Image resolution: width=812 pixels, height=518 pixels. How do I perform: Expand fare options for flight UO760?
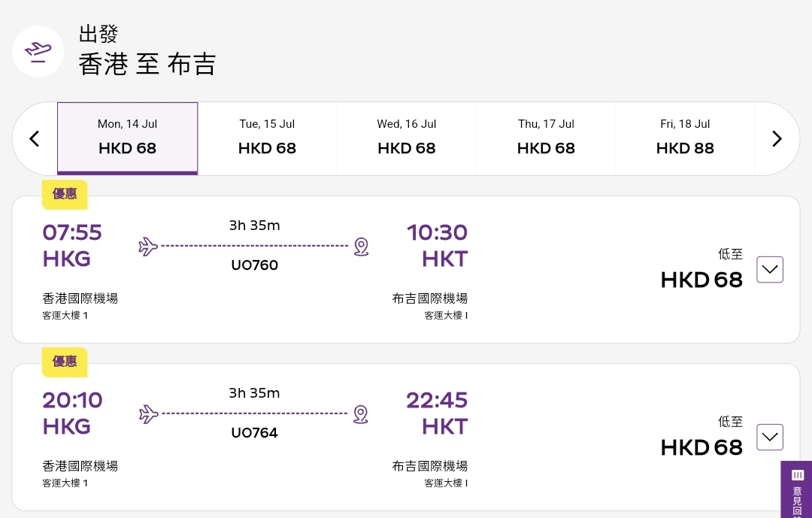pos(770,269)
